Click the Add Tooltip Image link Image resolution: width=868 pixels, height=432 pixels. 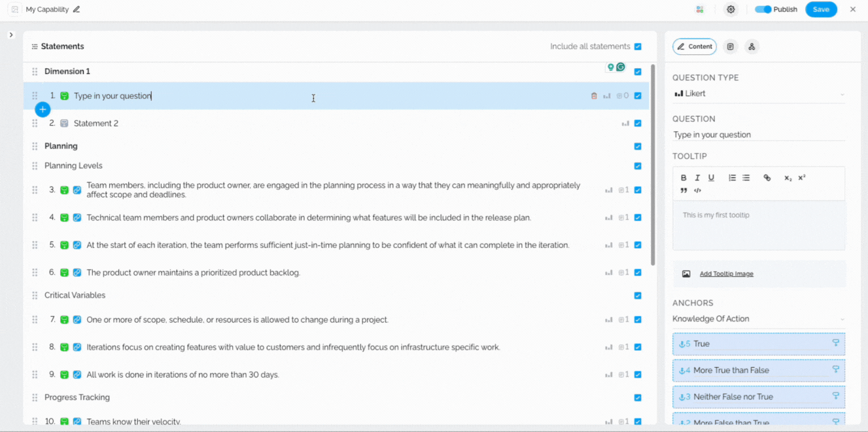coord(726,274)
